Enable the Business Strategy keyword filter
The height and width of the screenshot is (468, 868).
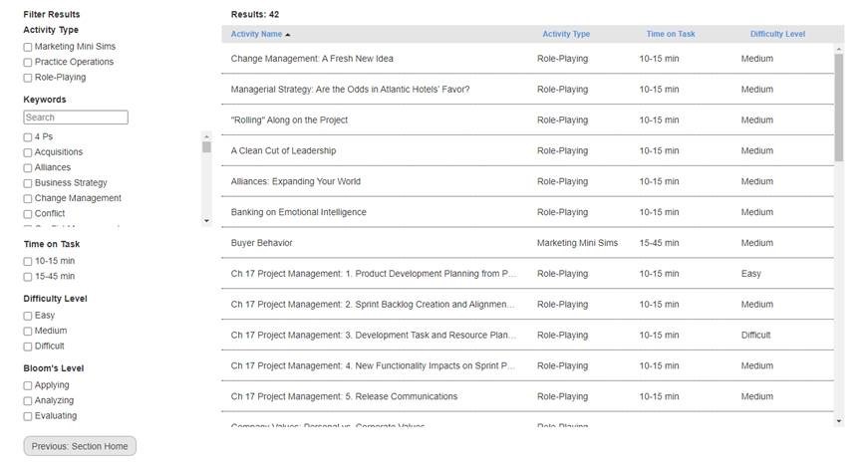(28, 183)
